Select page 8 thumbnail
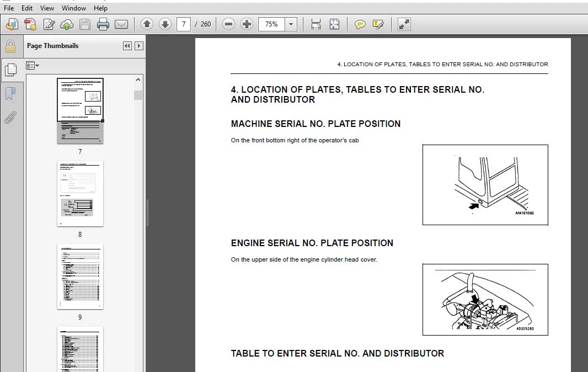Viewport: 588px width, 372px height. click(x=80, y=194)
